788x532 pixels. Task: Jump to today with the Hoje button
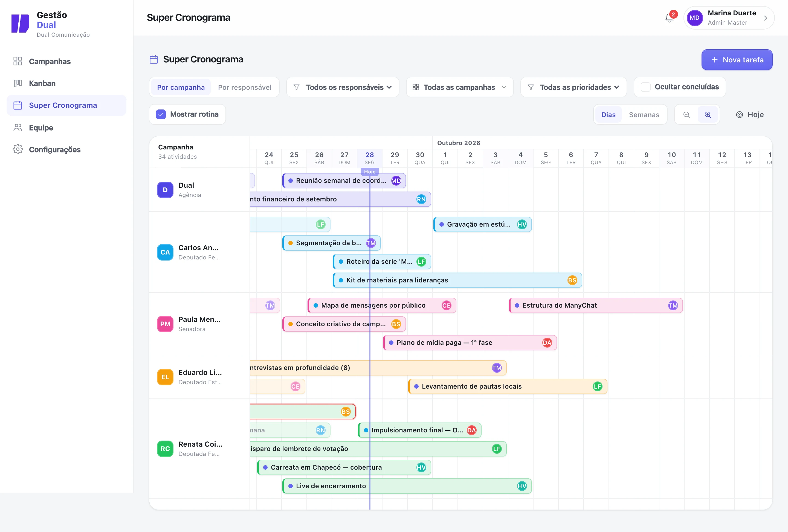tap(750, 115)
